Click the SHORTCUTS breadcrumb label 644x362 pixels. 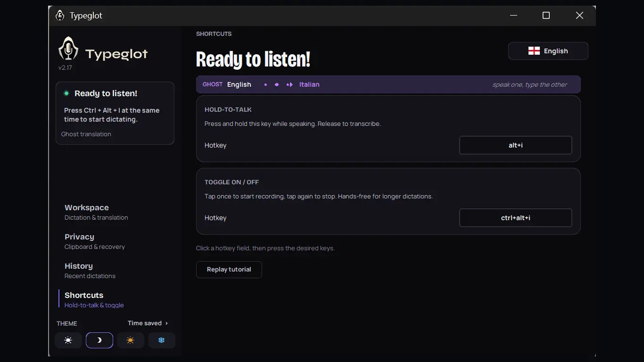[x=214, y=34]
